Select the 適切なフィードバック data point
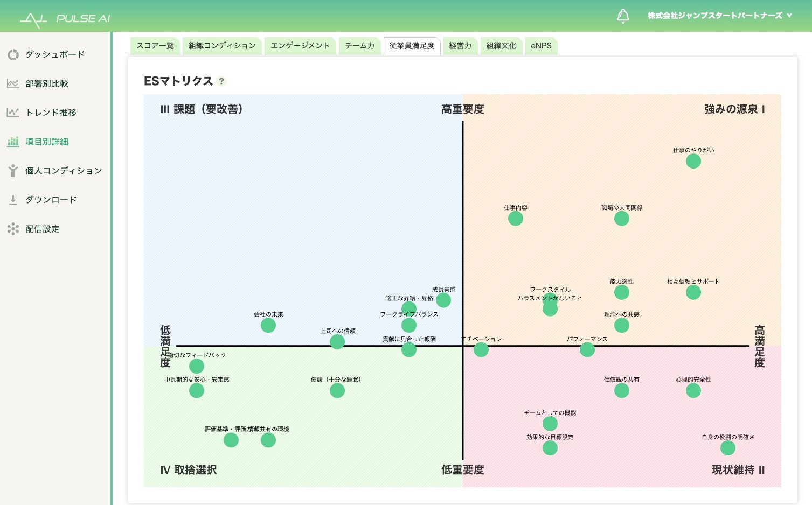 [197, 366]
